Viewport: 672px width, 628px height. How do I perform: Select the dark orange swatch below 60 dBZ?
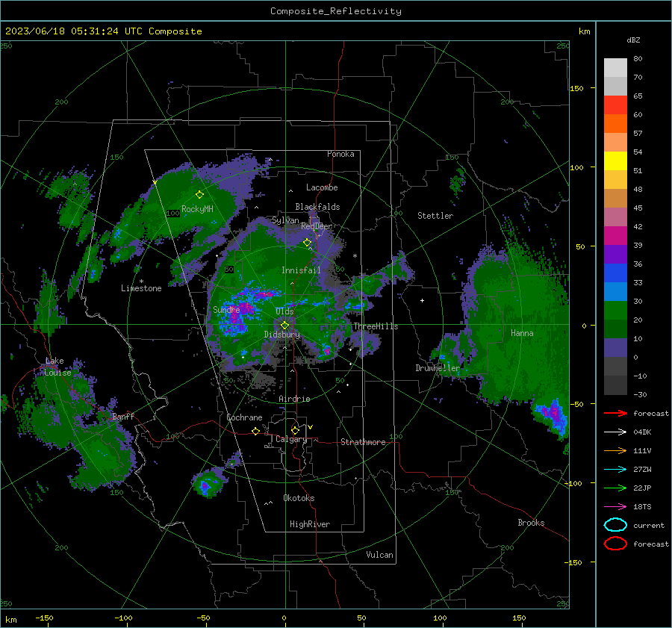coord(615,124)
